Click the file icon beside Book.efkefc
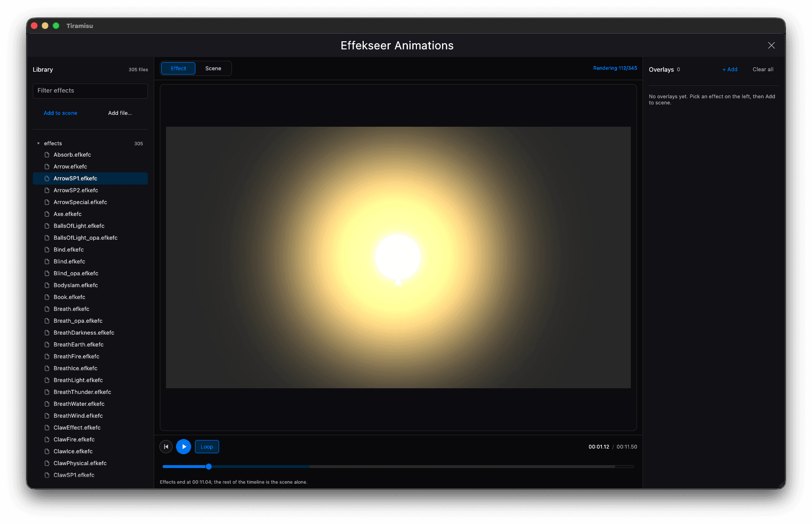 (x=47, y=297)
